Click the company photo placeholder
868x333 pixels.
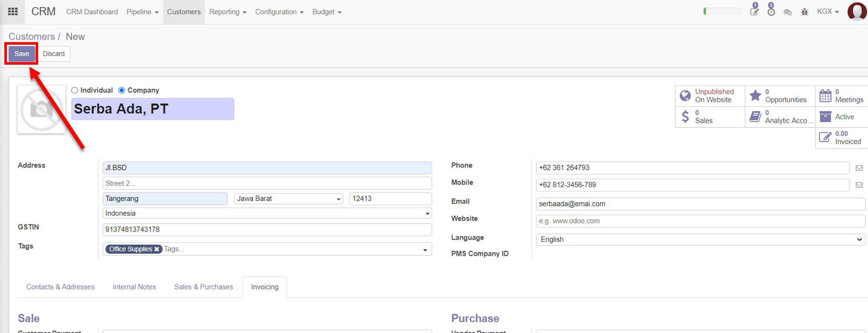(41, 109)
